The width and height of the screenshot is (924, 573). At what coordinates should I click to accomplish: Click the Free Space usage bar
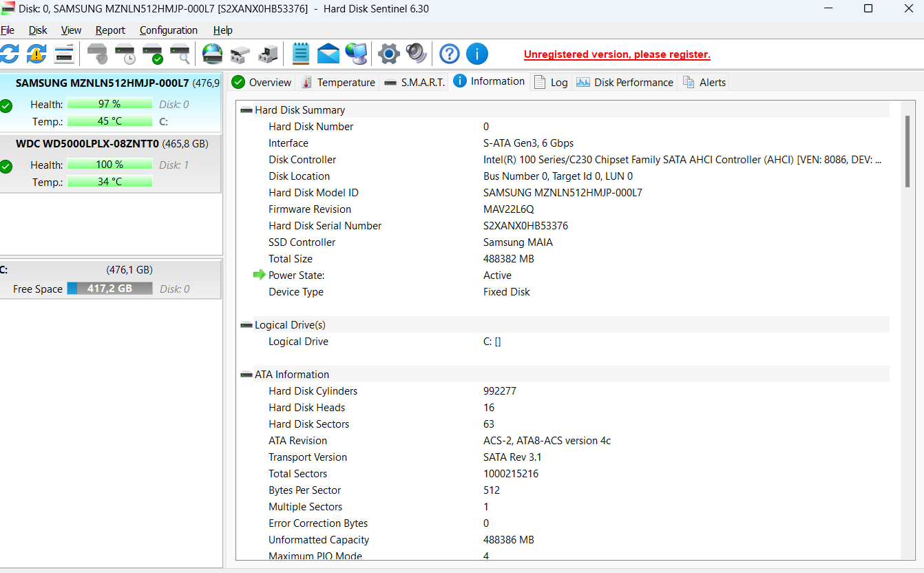[x=109, y=288]
